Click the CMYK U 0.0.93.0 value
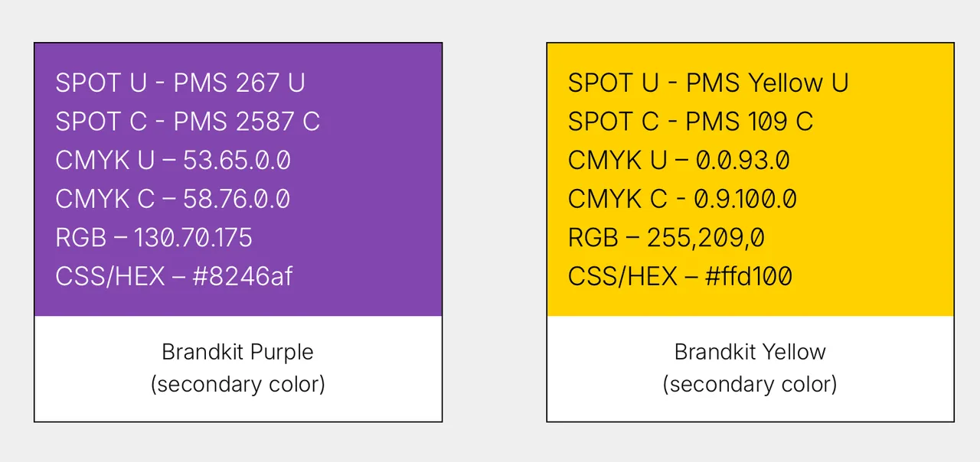 (743, 161)
